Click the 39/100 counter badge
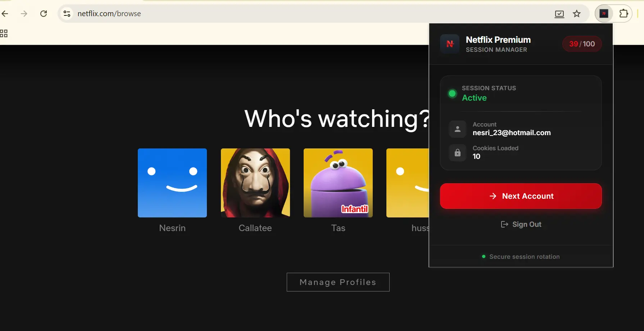The image size is (644, 331). (582, 44)
